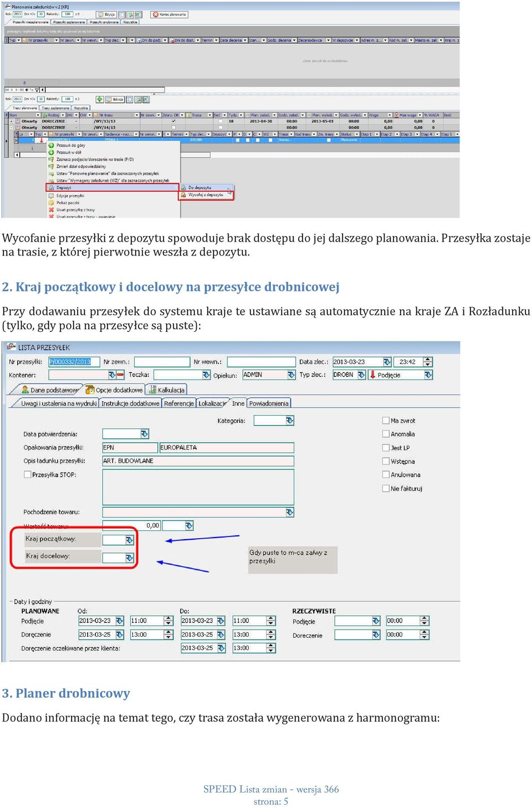Image resolution: width=532 pixels, height=808 pixels.
Task: Expand the Typ zlec. DROBN dropdown
Action: click(x=361, y=375)
